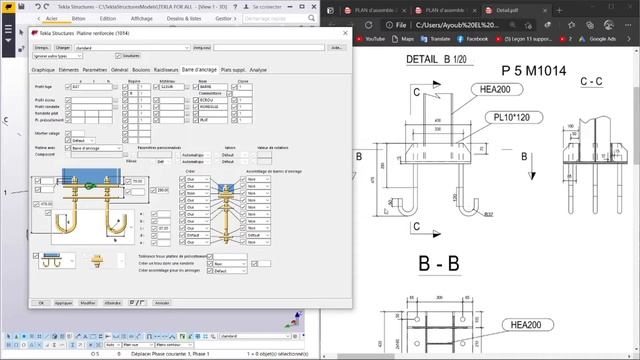Image resolution: width=640 pixels, height=360 pixels.
Task: Open the Maps bookmark
Action: pyautogui.click(x=402, y=39)
